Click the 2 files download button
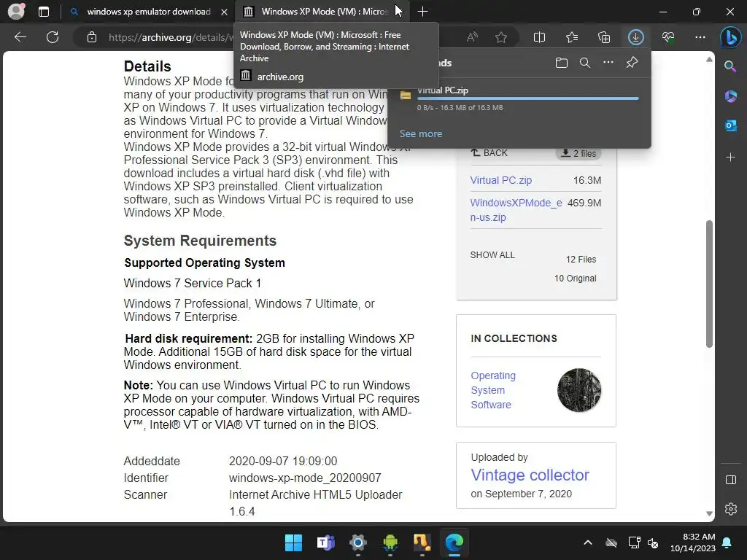Viewport: 747px width, 560px height. (x=578, y=153)
